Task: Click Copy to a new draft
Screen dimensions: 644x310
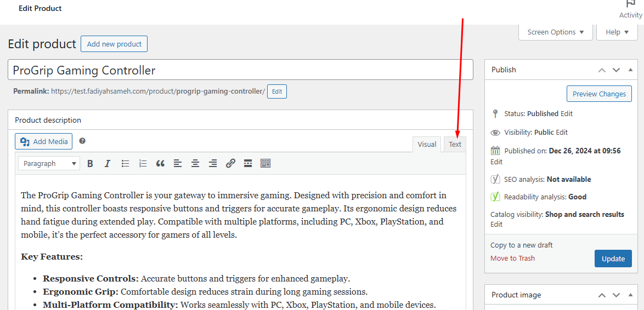Action: click(x=522, y=245)
